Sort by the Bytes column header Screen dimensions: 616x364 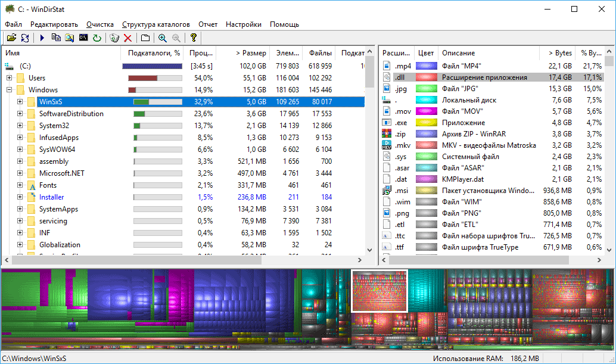[559, 53]
